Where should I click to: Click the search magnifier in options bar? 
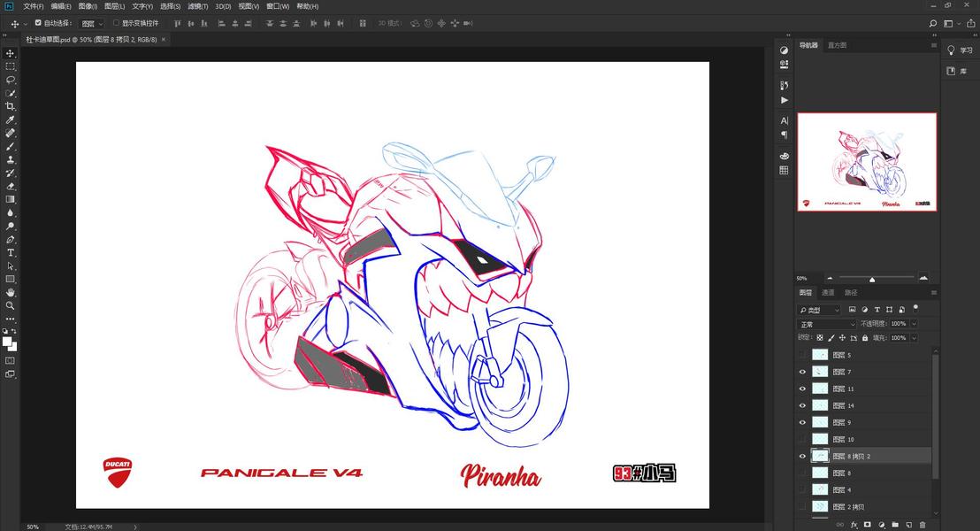[x=933, y=24]
